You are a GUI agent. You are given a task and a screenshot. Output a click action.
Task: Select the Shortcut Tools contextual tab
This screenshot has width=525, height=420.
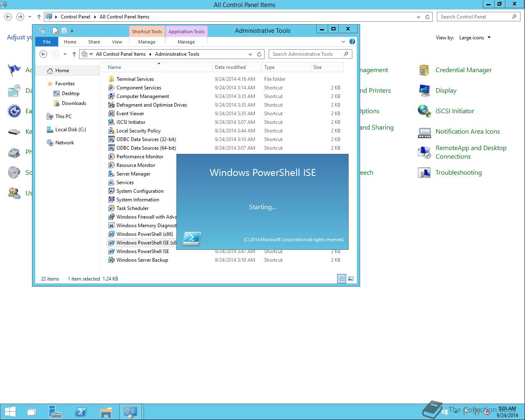[147, 32]
